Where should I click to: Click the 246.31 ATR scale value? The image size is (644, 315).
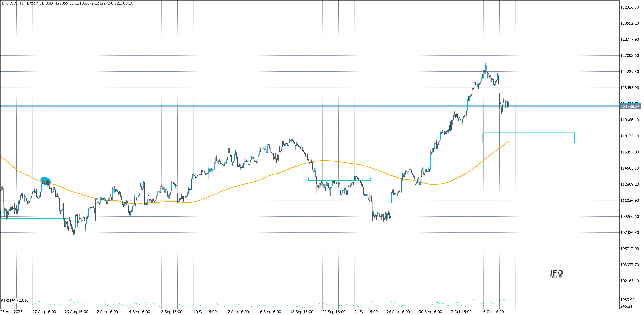click(626, 306)
